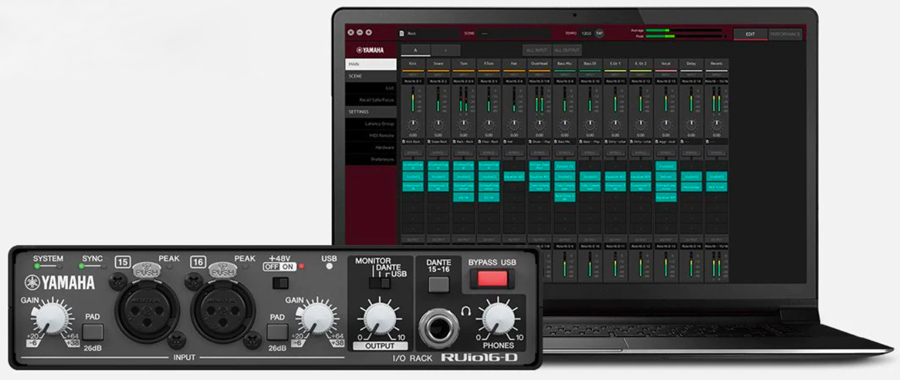The image size is (900, 380).
Task: Click the gain knob on the Vocal channel
Action: click(x=665, y=124)
